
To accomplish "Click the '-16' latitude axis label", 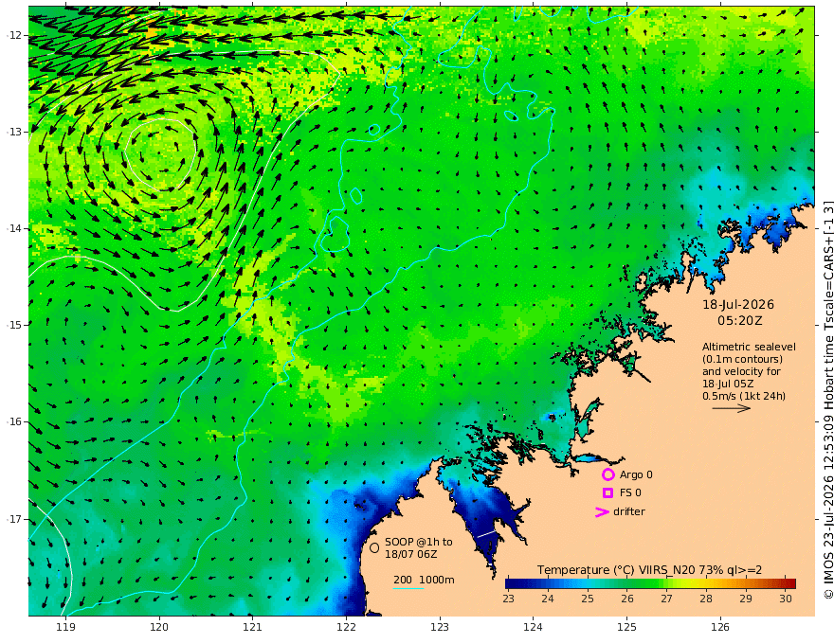I will pyautogui.click(x=14, y=421).
